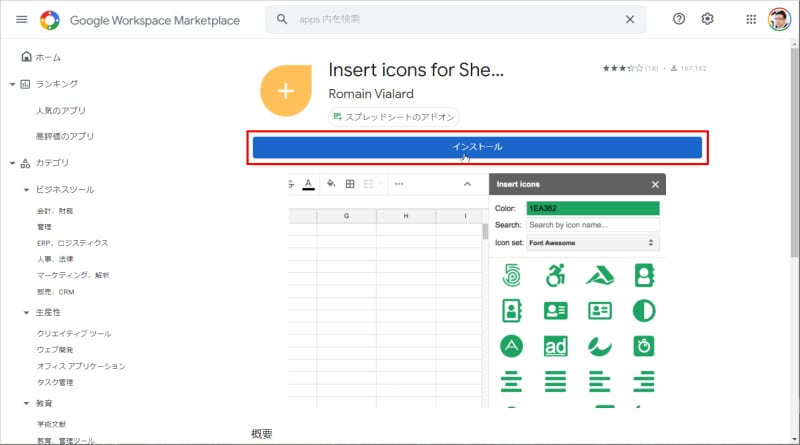The image size is (800, 445).
Task: Open the Font Awesome icon set dropdown
Action: 592,243
